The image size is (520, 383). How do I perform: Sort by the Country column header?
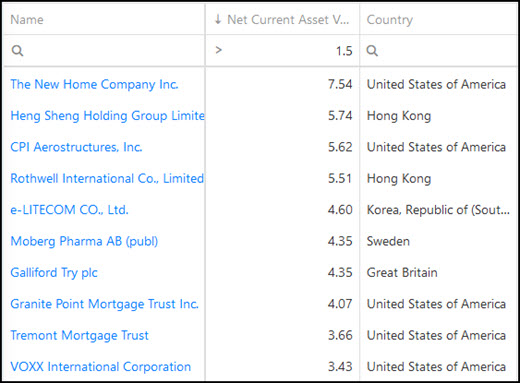click(x=390, y=20)
